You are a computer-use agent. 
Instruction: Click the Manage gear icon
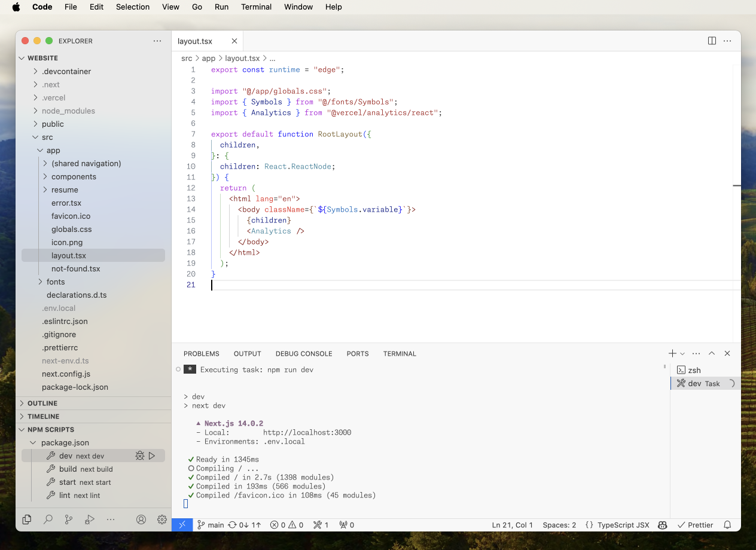coord(162,520)
